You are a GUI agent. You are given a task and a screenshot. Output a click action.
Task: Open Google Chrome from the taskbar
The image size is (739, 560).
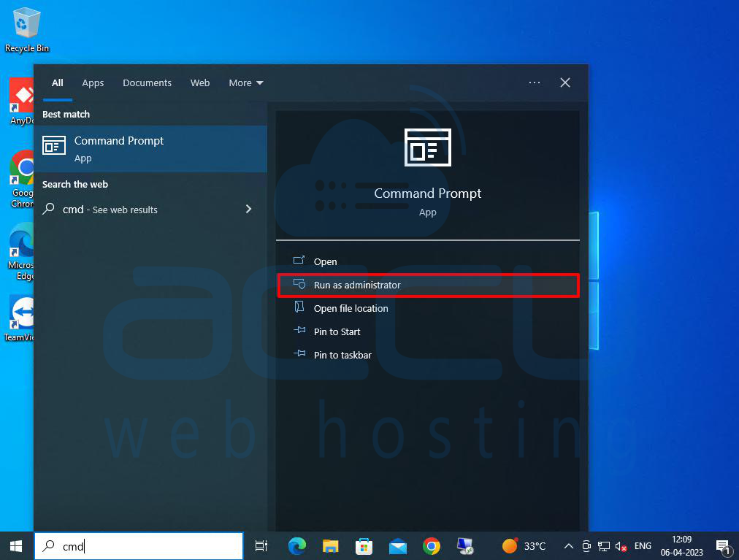431,545
